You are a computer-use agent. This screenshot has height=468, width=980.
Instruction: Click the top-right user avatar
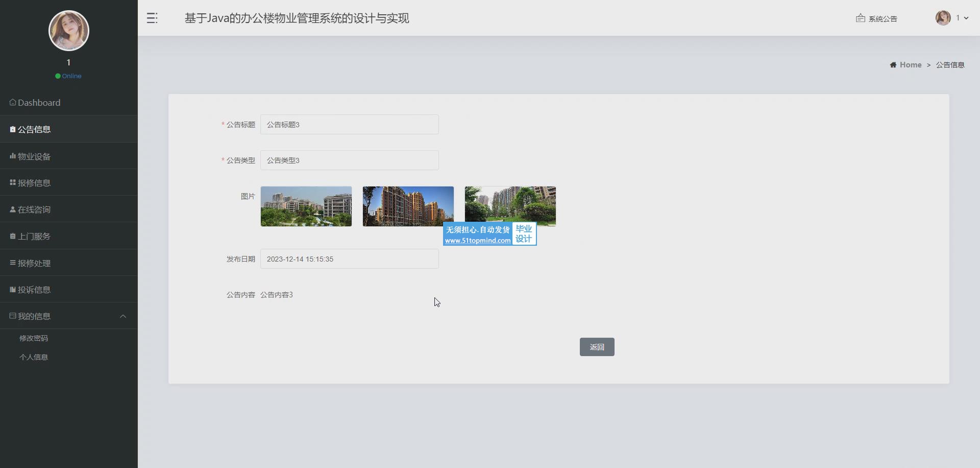[943, 18]
